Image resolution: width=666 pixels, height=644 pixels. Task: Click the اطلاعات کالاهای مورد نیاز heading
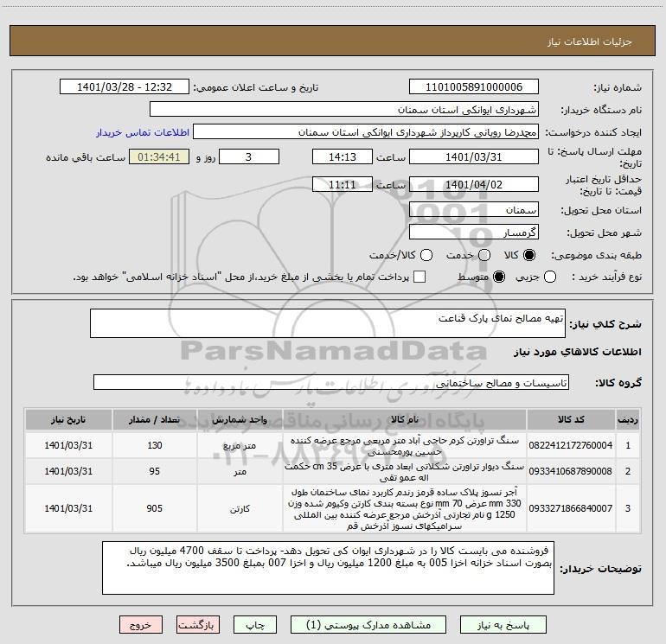[x=577, y=352]
